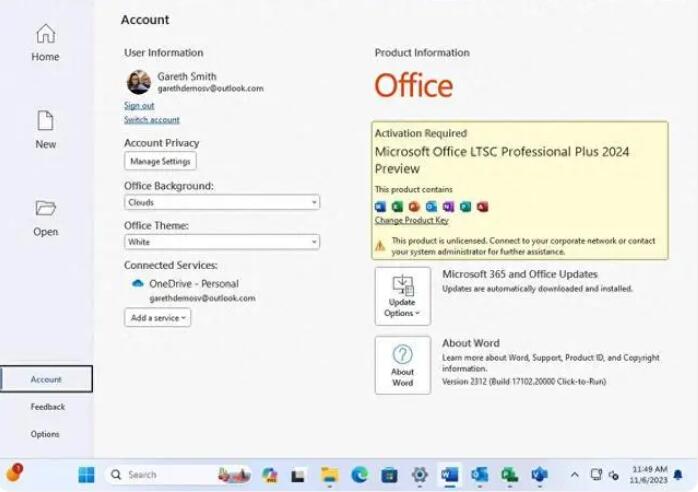Viewport: 698px width, 492px height.
Task: Click the OneNote icon in product contents
Action: click(x=448, y=207)
